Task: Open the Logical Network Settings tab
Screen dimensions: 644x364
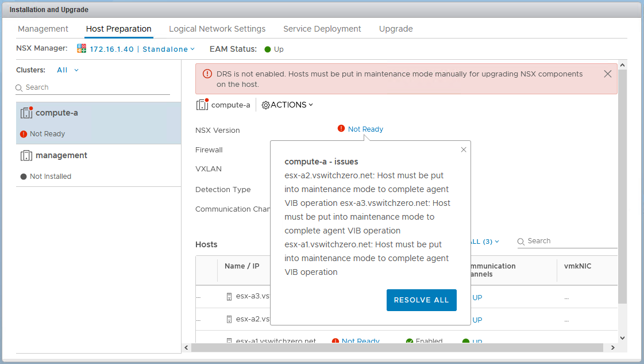Action: pos(217,29)
